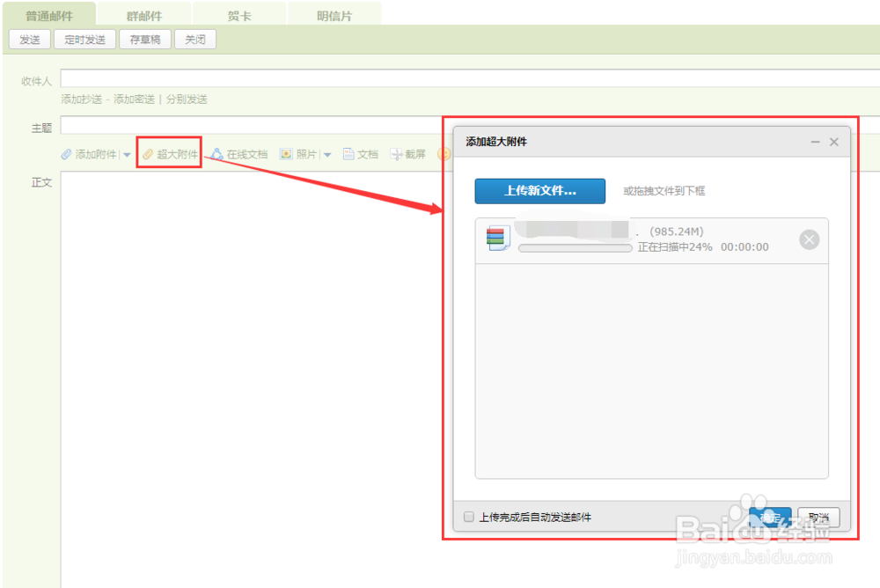
Task: Remove the uploading file via its X icon
Action: 809,239
